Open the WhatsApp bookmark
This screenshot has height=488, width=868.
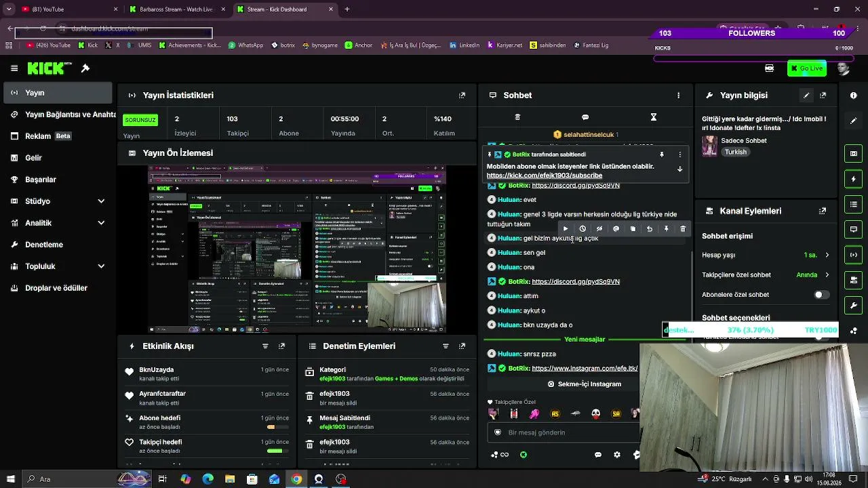click(245, 45)
